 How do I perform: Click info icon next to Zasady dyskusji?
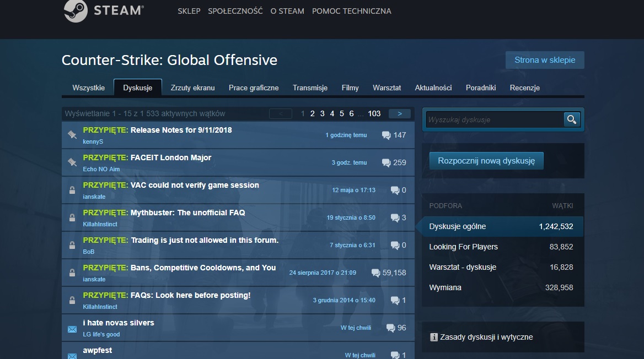434,338
